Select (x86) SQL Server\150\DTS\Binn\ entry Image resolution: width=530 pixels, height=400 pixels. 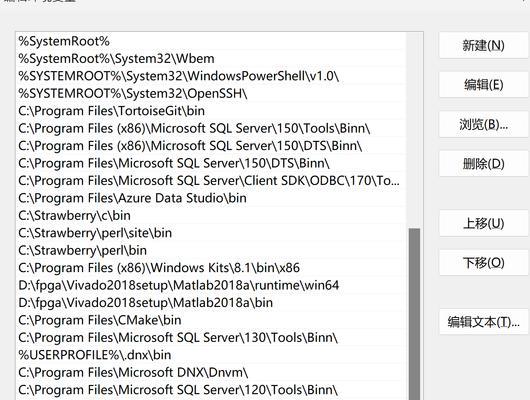[x=211, y=146]
